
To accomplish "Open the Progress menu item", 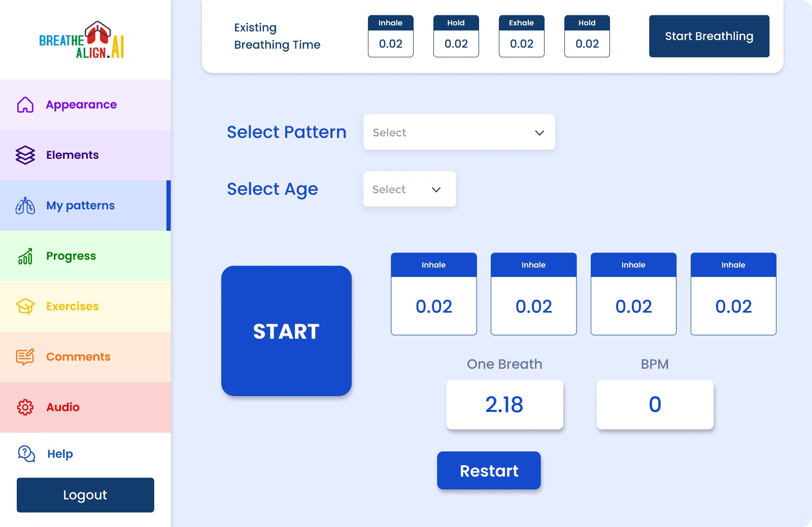I will [x=71, y=256].
